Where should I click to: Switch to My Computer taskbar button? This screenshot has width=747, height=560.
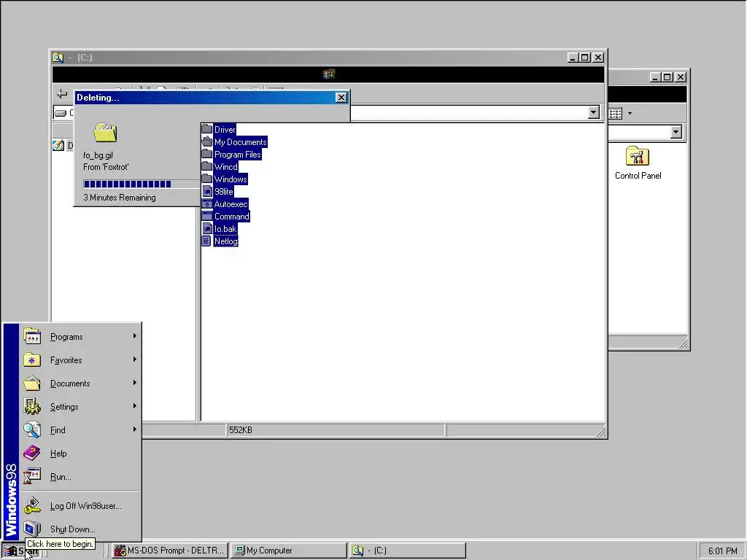(x=289, y=551)
